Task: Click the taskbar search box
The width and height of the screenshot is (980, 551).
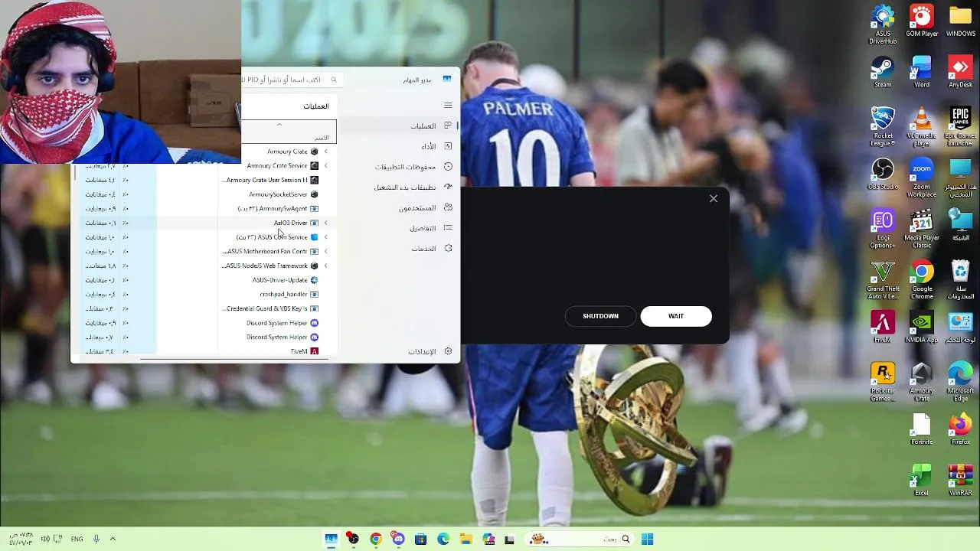Action: (580, 540)
